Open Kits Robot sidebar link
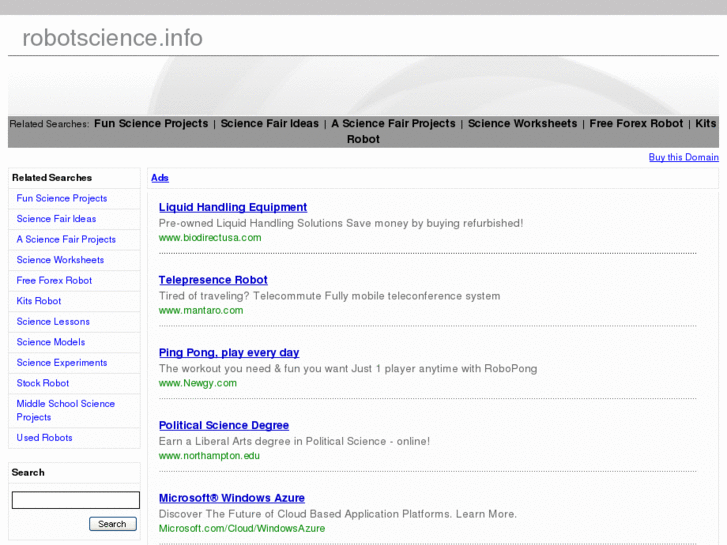 tap(39, 301)
